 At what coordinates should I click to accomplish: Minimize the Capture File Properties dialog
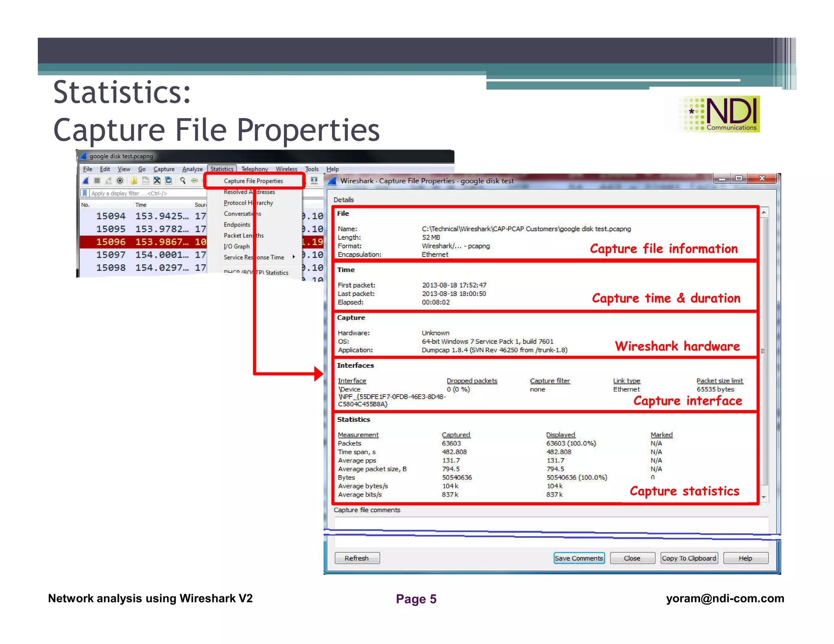pos(722,179)
